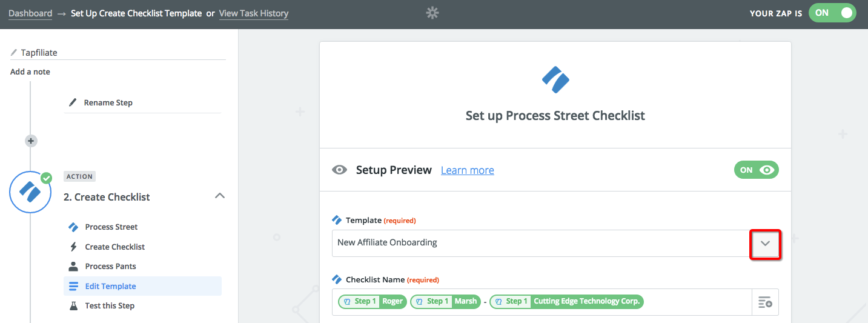Click the person account icon

73,266
